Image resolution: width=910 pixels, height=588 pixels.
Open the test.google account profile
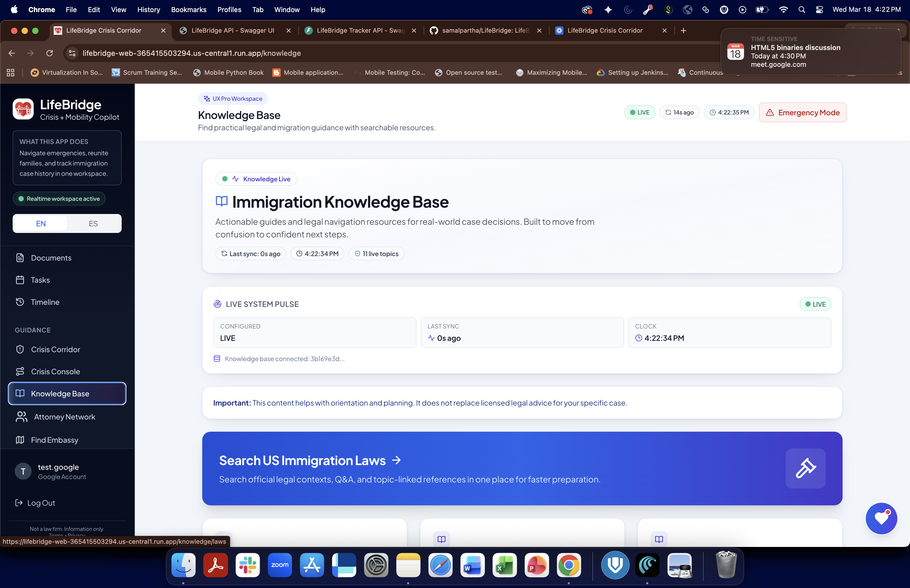point(57,471)
